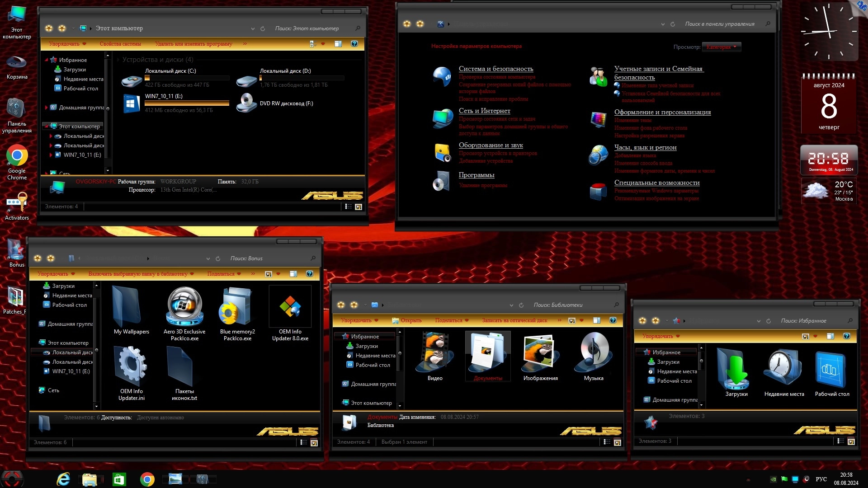Click Свойства системы in the toolbar
This screenshot has height=488, width=868.
[x=120, y=44]
